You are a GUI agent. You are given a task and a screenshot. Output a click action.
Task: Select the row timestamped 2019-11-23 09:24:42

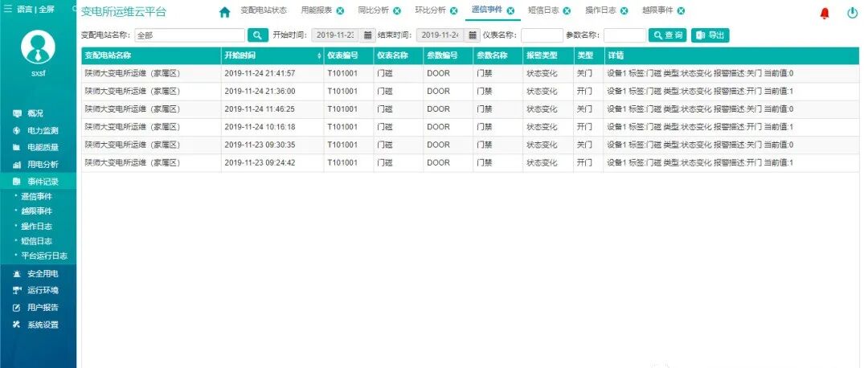click(x=470, y=162)
